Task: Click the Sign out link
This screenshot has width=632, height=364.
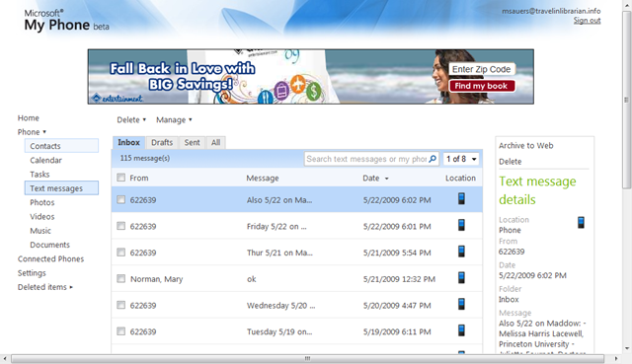Action: 587,20
